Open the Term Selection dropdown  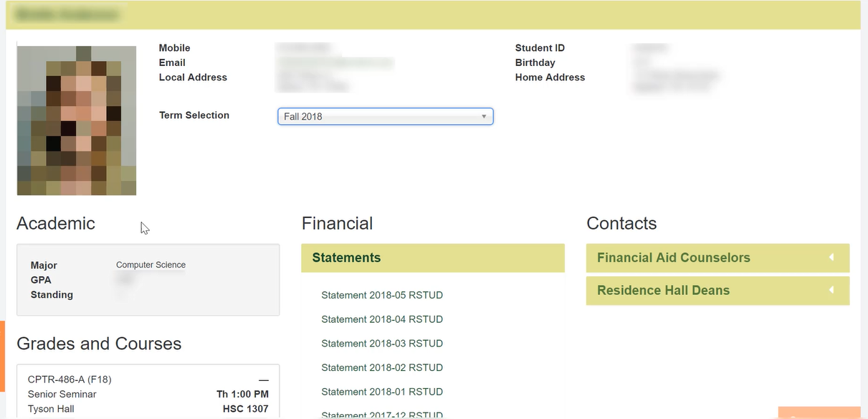(x=385, y=116)
